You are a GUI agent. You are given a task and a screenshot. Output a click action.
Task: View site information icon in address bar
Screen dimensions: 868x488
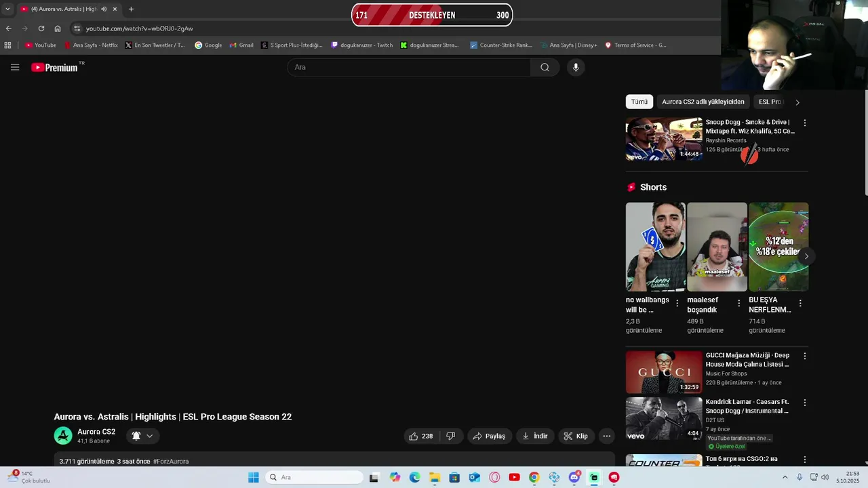click(77, 28)
